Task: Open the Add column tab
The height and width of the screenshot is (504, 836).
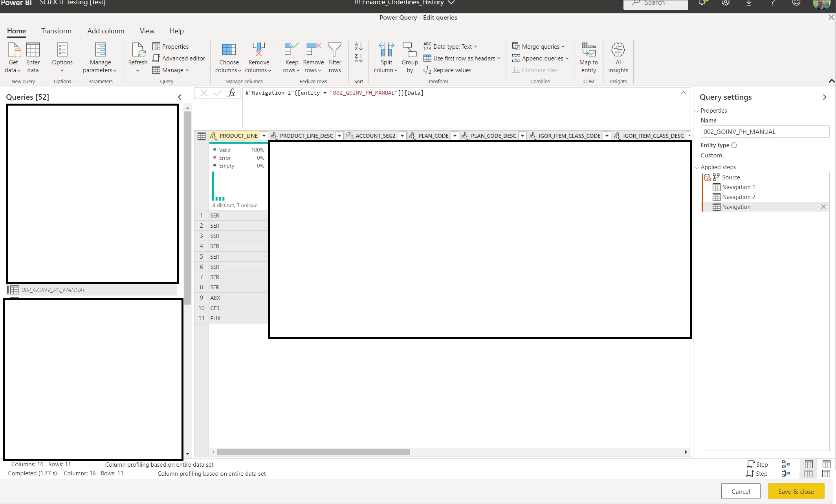Action: [106, 31]
